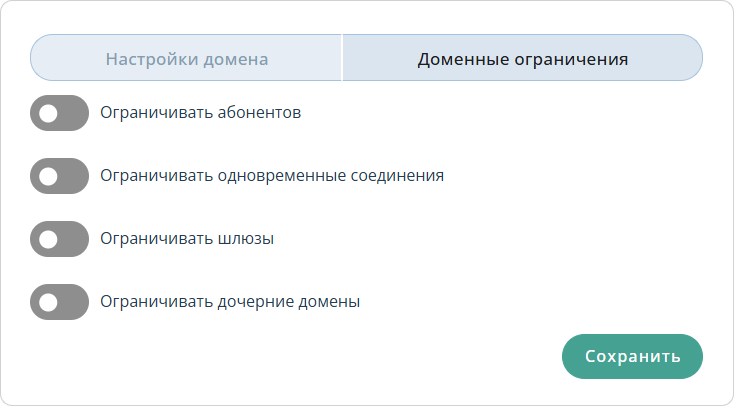Click the Ограничивать дочерние домены label text
This screenshot has width=734, height=406.
coord(230,301)
